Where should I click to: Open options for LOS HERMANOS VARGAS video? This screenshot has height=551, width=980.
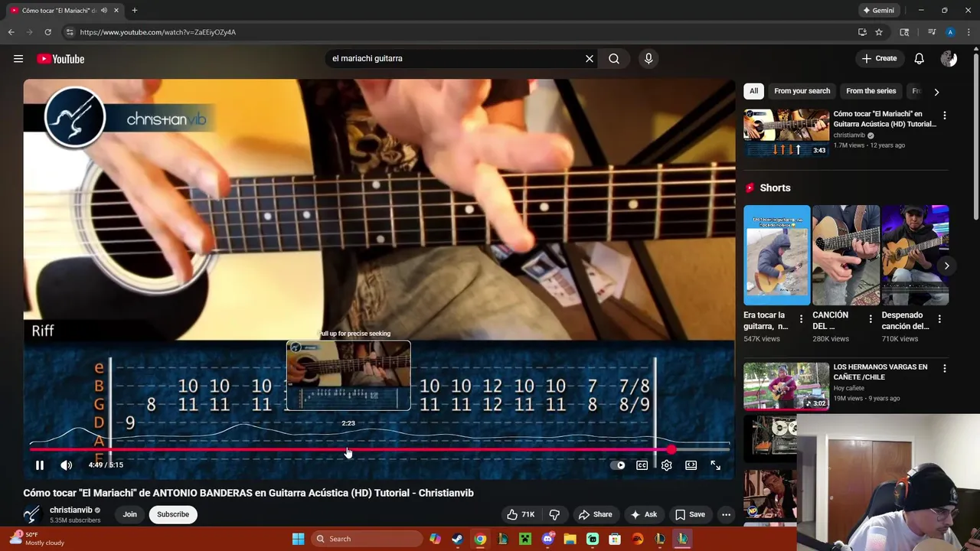tap(944, 369)
